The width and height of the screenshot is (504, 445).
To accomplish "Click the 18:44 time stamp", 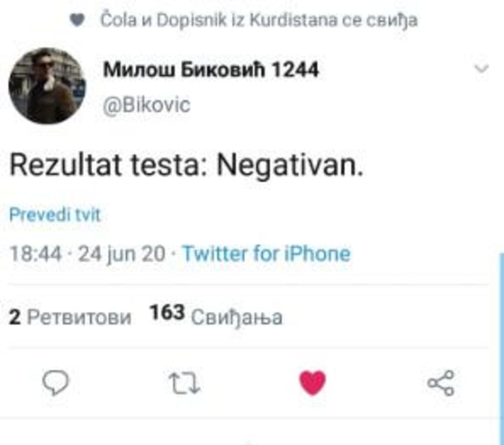I will point(36,253).
